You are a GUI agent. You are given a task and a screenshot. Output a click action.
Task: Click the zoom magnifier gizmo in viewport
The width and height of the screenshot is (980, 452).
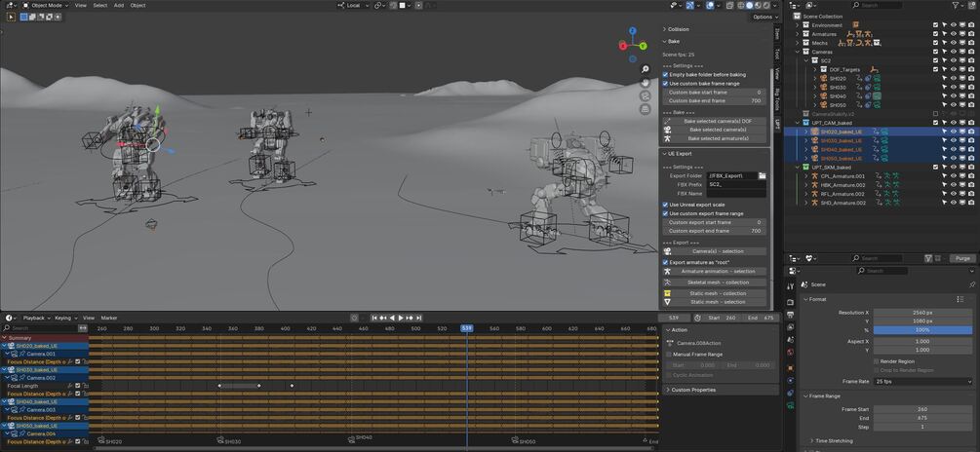[646, 68]
